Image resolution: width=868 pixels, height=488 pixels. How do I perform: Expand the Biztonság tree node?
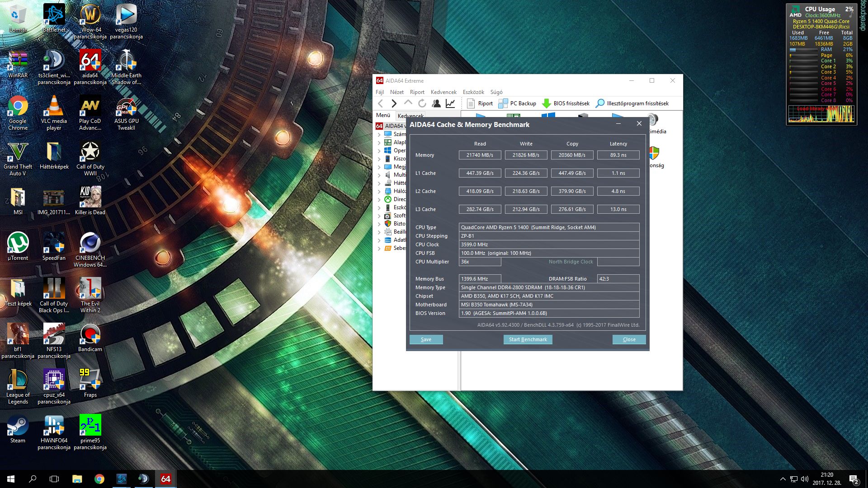[x=379, y=224]
